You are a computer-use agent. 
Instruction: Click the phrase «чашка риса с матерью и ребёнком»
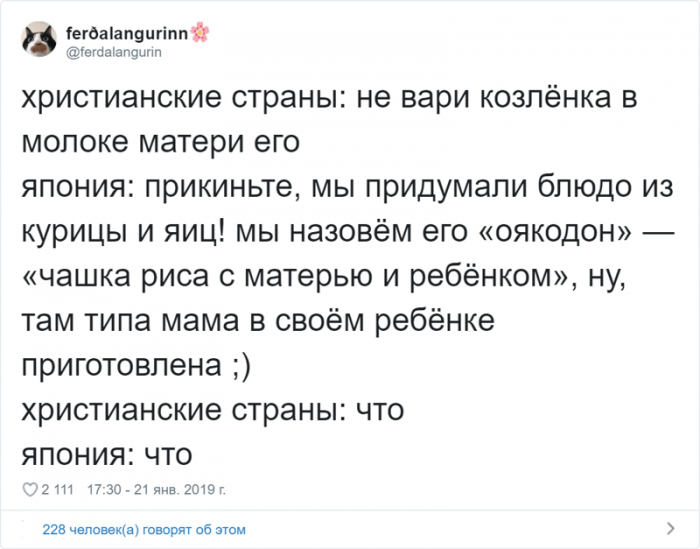coord(295,276)
